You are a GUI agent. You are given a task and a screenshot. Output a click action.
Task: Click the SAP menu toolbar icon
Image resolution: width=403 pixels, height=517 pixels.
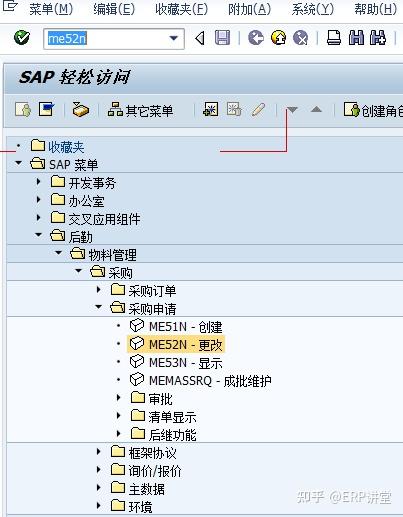click(46, 109)
